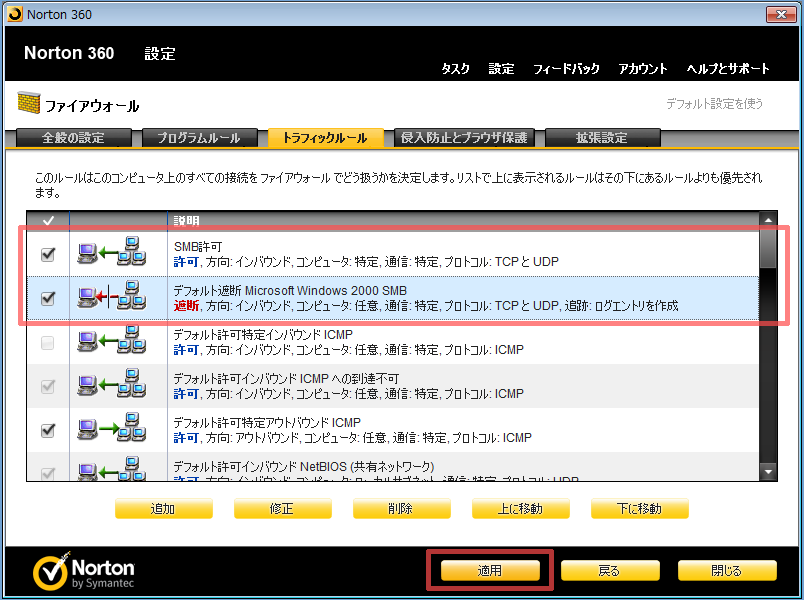Image resolution: width=804 pixels, height=600 pixels.
Task: Open the 侵入防止とブラウザ保護 tab
Action: [x=462, y=138]
